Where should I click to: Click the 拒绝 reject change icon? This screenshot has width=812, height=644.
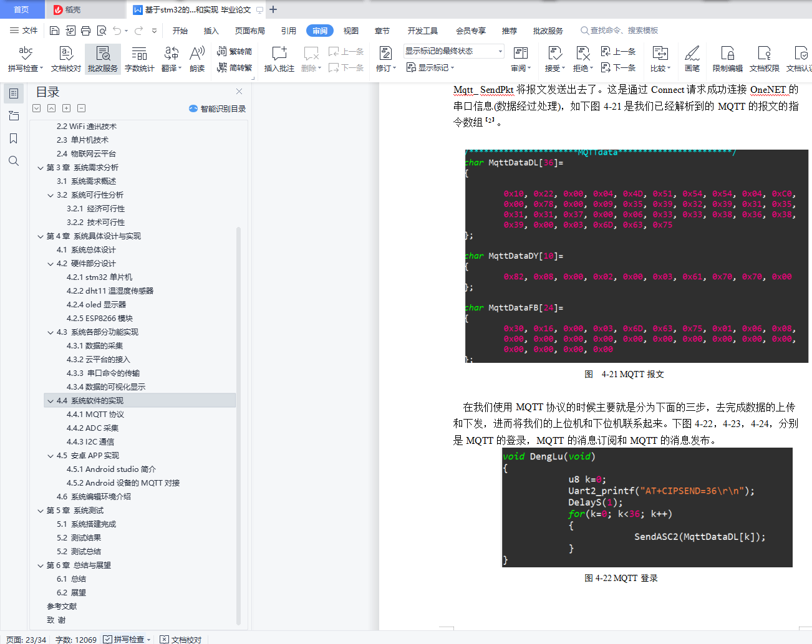pos(582,53)
